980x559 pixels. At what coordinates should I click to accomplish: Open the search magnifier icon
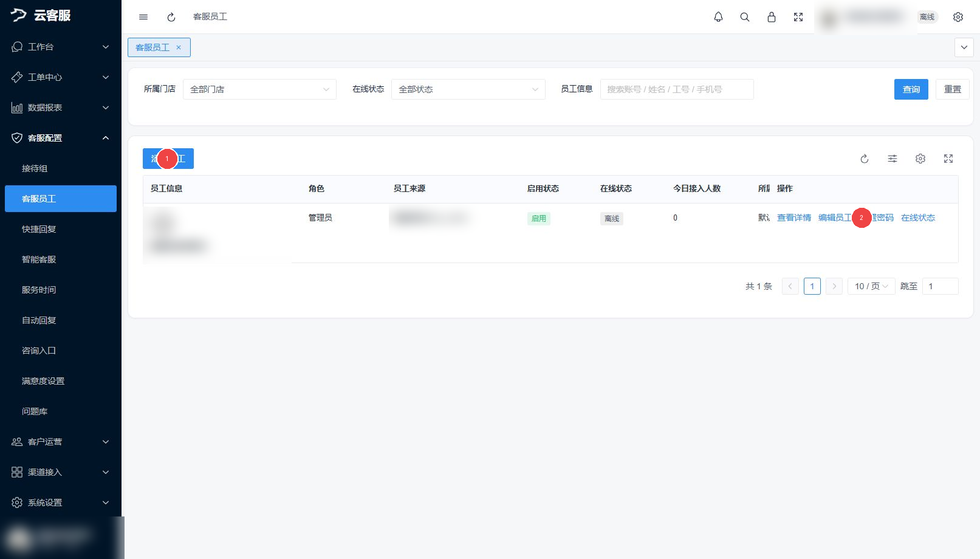point(745,17)
